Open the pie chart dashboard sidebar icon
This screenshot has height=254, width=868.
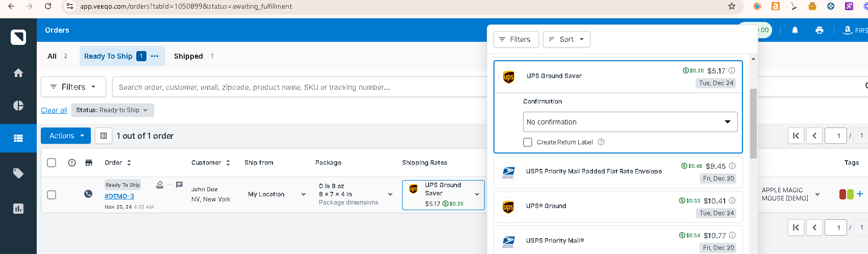coord(18,106)
